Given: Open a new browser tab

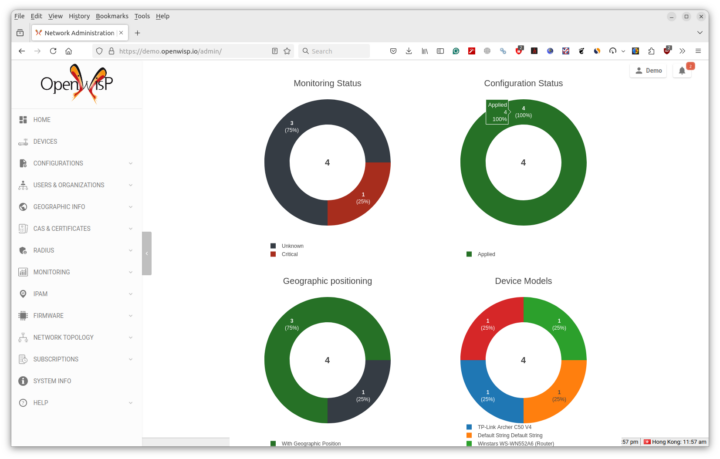Looking at the screenshot, I should click(x=138, y=33).
